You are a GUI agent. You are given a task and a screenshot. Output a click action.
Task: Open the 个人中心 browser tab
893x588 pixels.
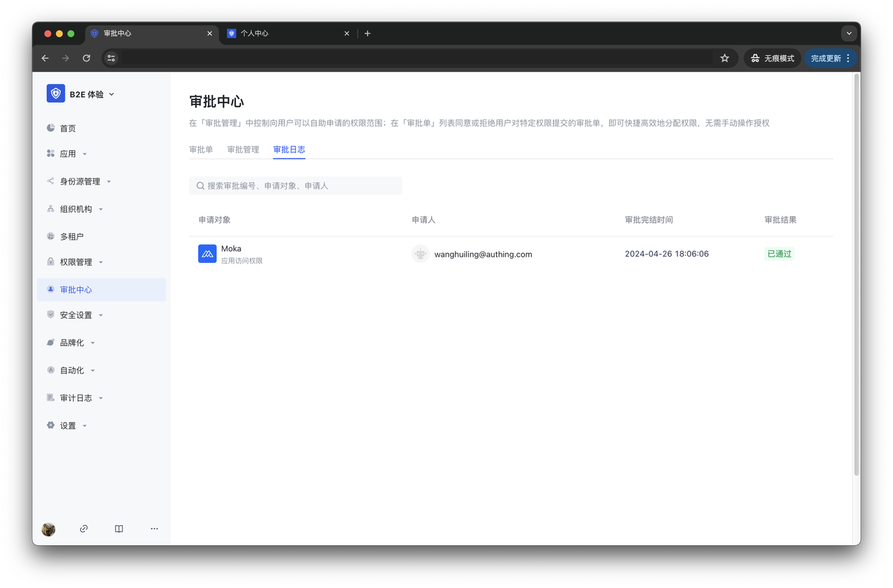[286, 33]
